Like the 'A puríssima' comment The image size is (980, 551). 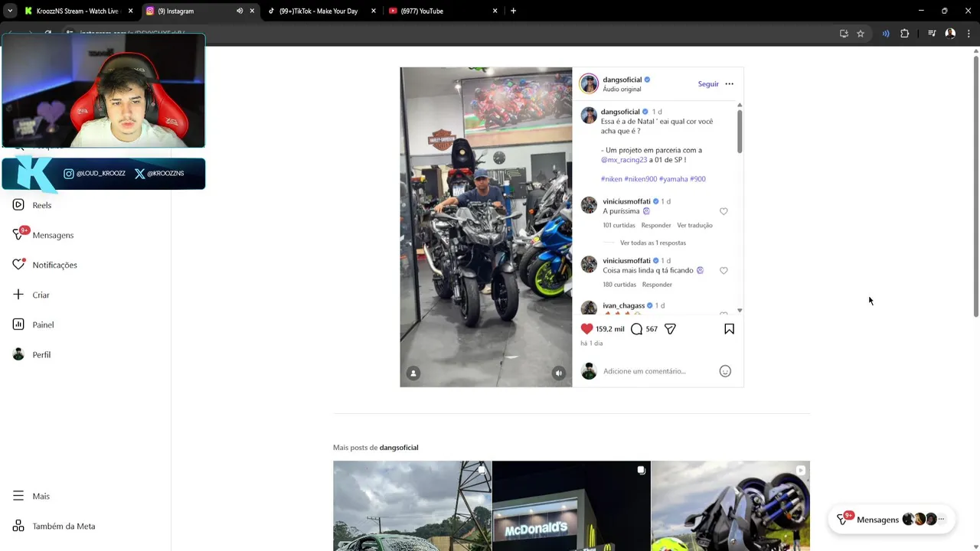[724, 211]
